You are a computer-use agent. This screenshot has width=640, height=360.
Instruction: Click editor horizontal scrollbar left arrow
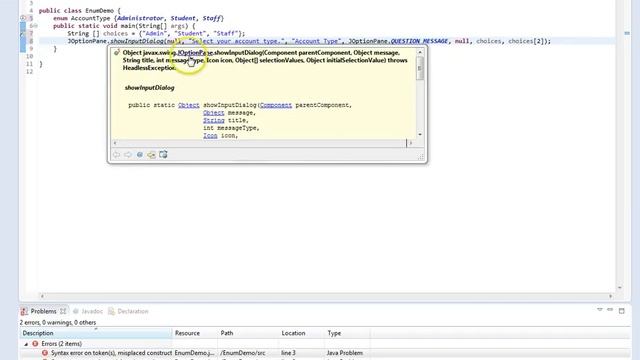pyautogui.click(x=42, y=296)
